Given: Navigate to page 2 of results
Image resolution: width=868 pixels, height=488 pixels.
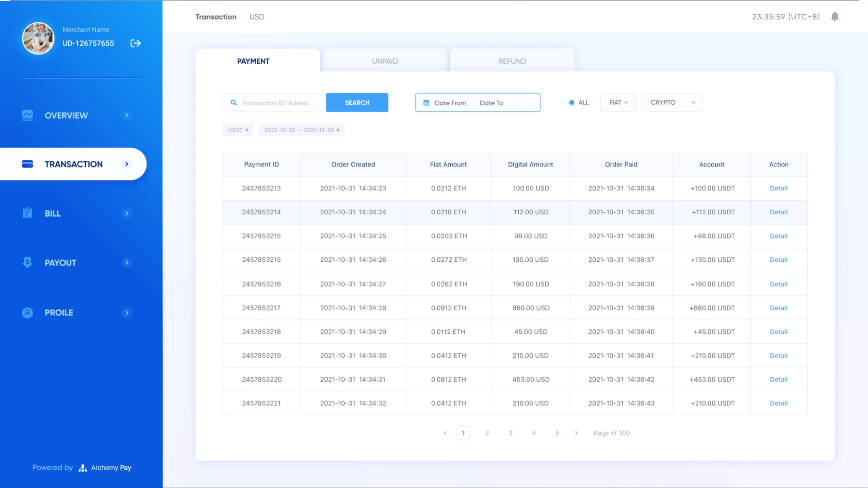Looking at the screenshot, I should pyautogui.click(x=487, y=432).
